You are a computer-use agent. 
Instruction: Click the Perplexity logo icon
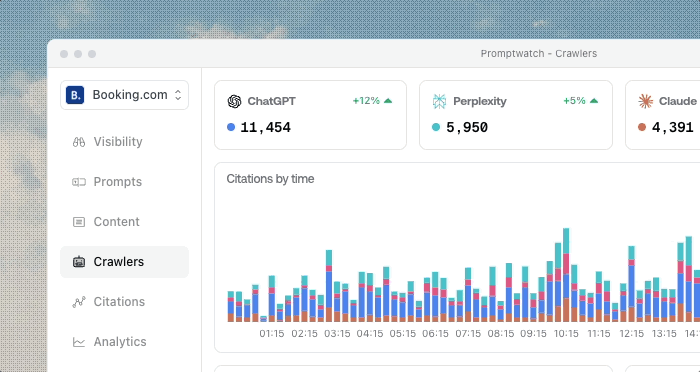[439, 101]
